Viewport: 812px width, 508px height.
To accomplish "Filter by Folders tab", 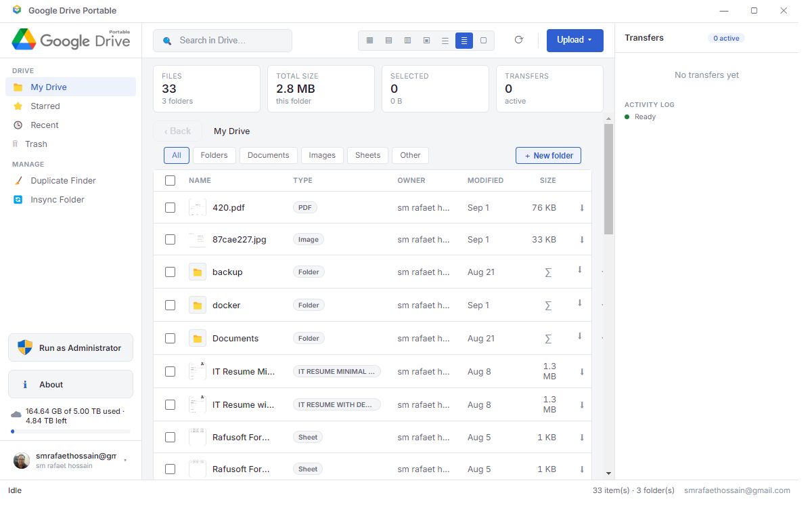I will tap(215, 155).
